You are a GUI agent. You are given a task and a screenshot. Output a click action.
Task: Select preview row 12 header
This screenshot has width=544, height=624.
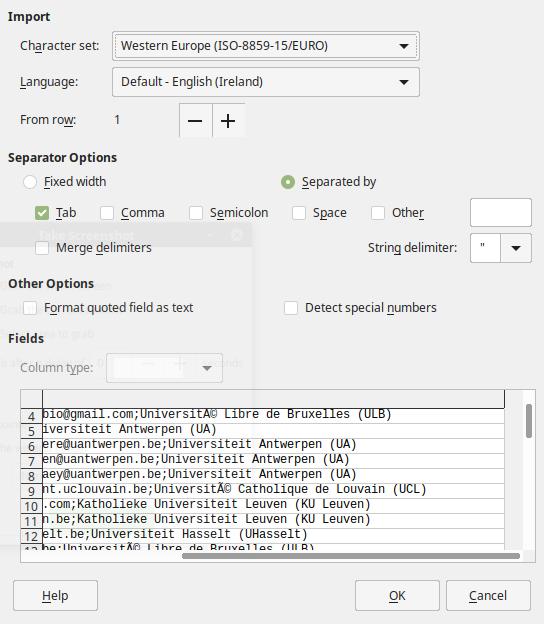click(x=31, y=536)
